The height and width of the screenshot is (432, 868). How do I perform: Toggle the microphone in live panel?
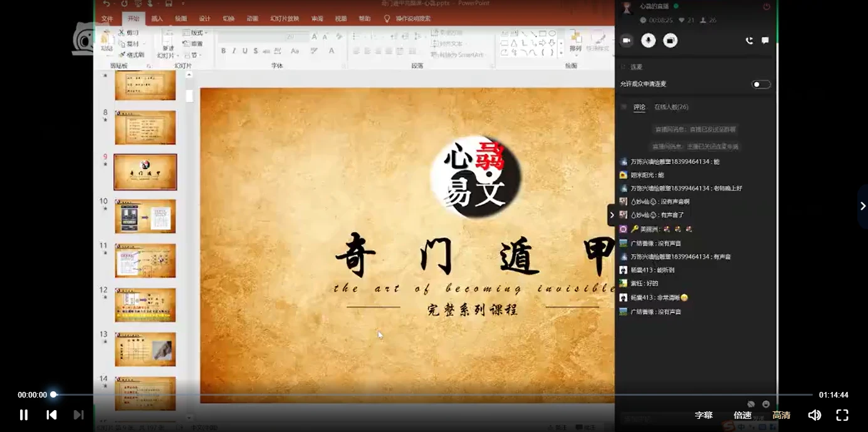click(649, 41)
